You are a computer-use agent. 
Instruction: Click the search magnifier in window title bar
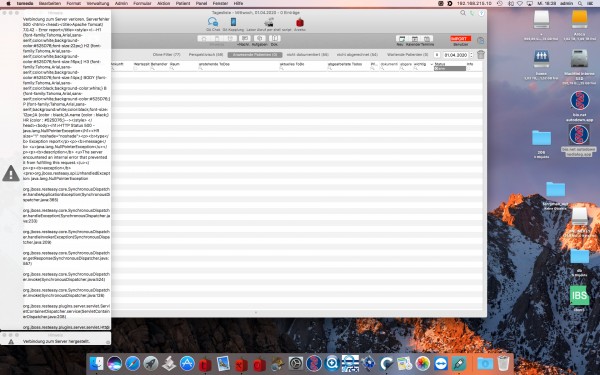pyautogui.click(x=463, y=13)
